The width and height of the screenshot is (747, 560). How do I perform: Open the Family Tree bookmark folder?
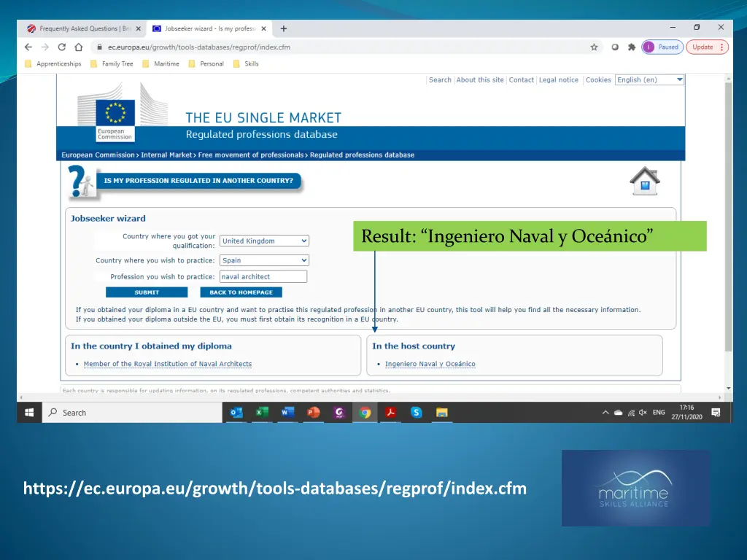(x=112, y=64)
